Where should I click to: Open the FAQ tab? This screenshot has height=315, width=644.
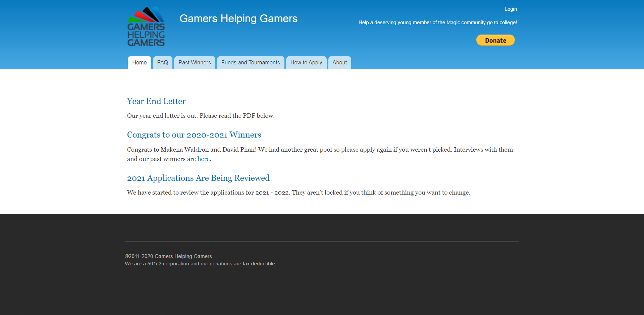point(162,62)
